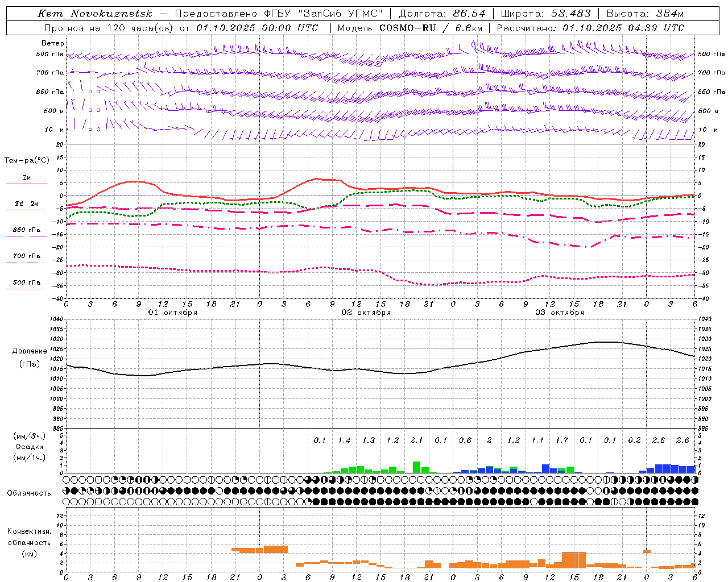Select the 'Долгота: 86.54' header value

click(442, 14)
